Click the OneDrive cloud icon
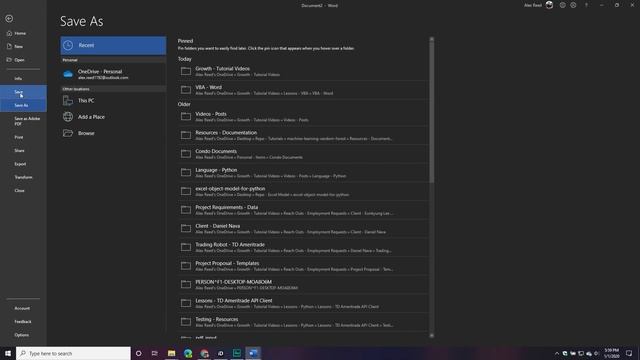The width and height of the screenshot is (640, 360). (68, 74)
